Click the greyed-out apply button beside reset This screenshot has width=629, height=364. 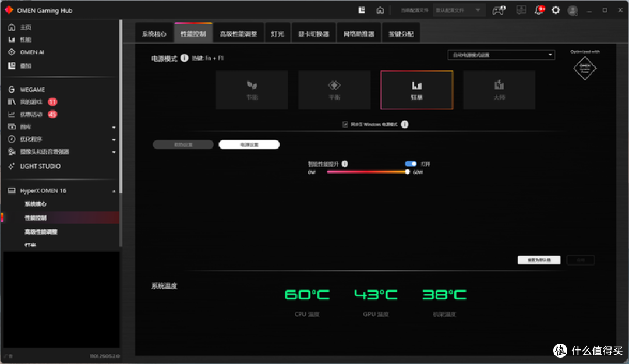point(581,260)
